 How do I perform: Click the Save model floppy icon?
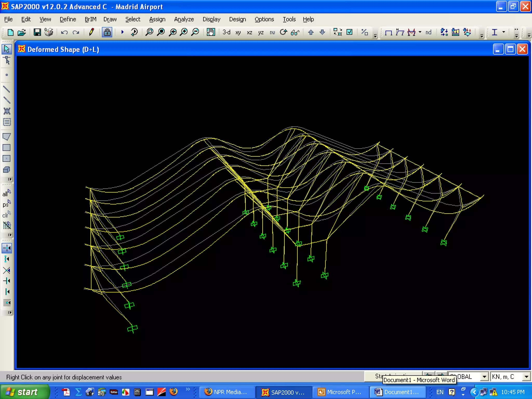[x=37, y=32]
